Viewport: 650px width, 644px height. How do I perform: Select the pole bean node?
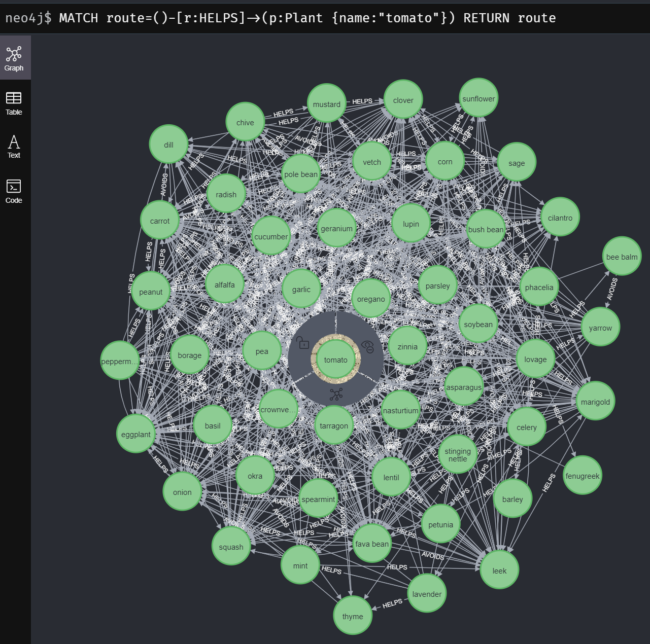[301, 174]
